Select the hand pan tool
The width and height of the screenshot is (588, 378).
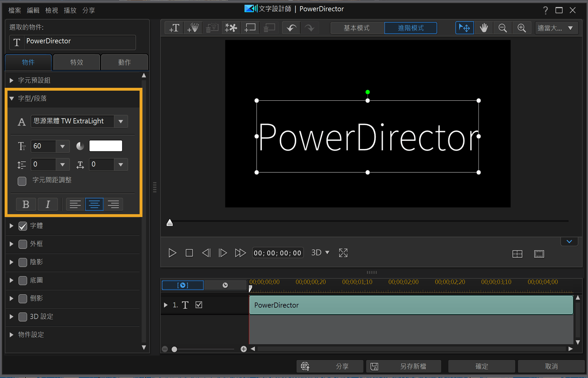coord(484,28)
